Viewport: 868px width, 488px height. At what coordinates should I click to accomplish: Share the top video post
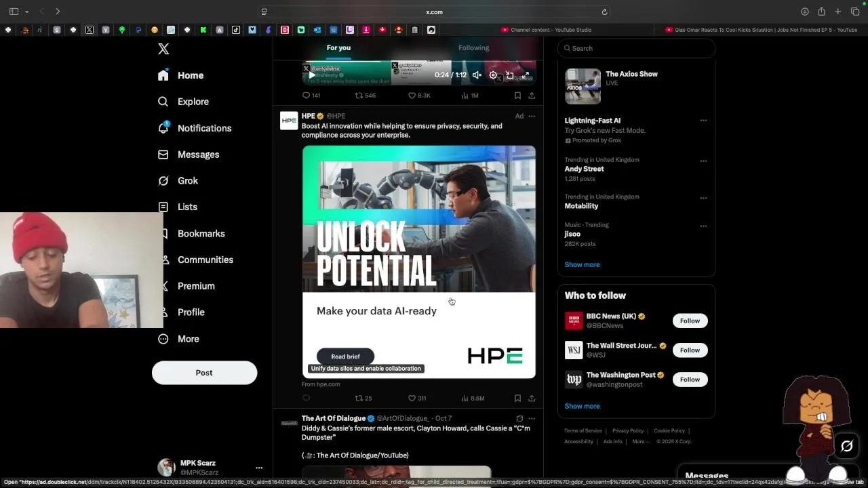(532, 96)
